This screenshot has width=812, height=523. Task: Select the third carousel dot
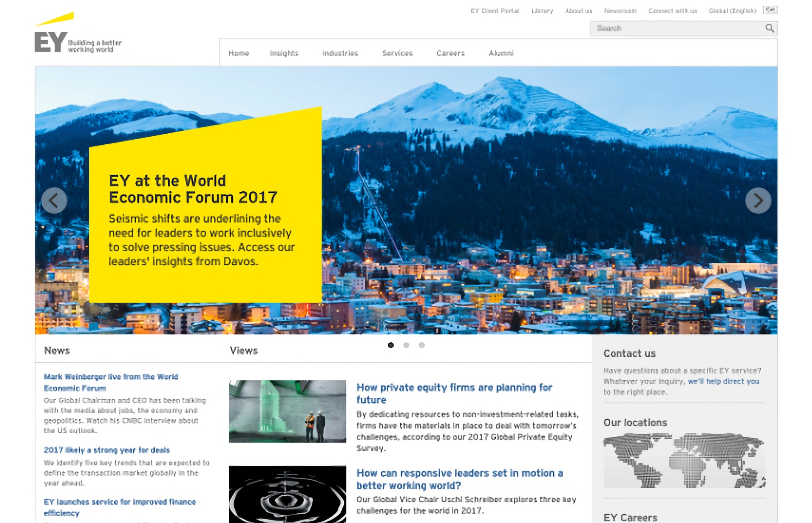point(422,345)
